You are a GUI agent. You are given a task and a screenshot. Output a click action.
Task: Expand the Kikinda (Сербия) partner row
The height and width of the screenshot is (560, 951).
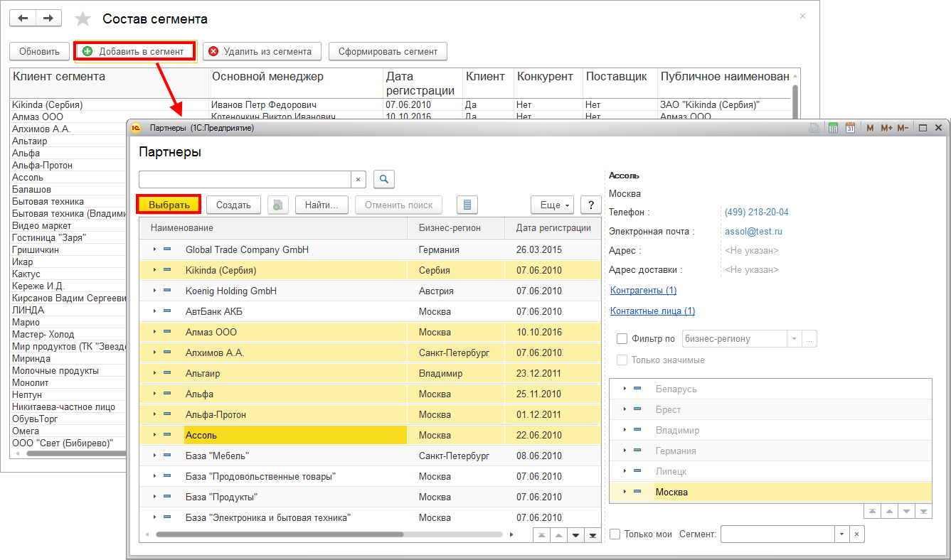(x=155, y=271)
